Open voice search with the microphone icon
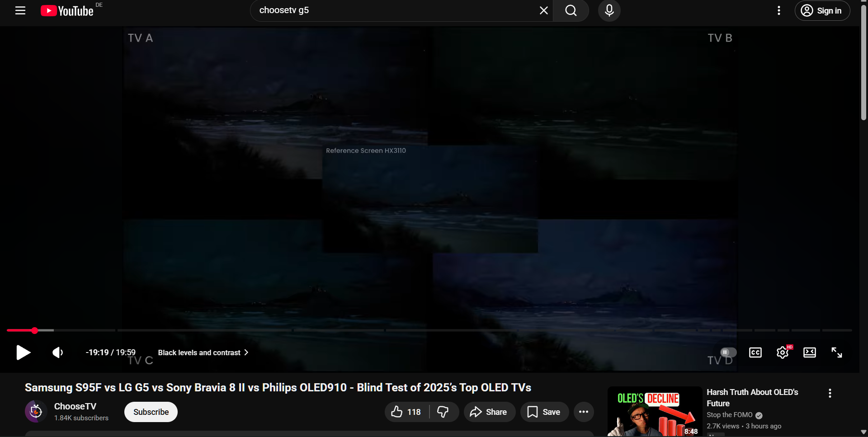This screenshot has width=868, height=437. (609, 10)
